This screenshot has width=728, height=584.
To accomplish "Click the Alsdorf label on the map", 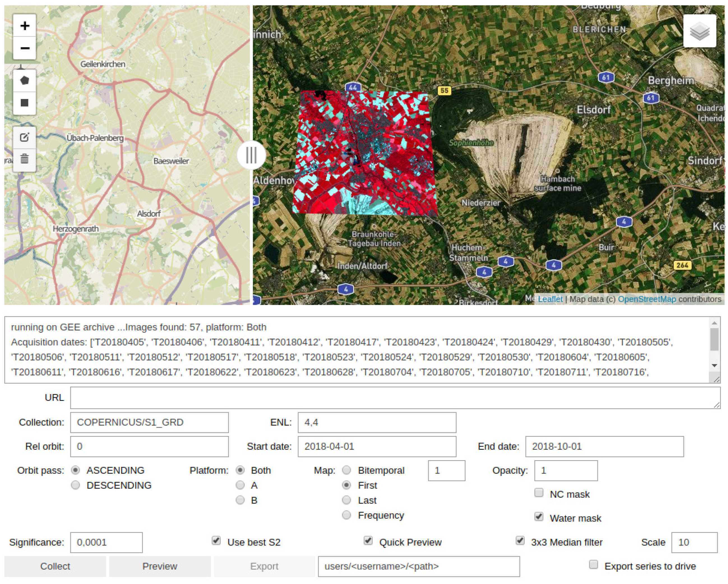I will (149, 213).
